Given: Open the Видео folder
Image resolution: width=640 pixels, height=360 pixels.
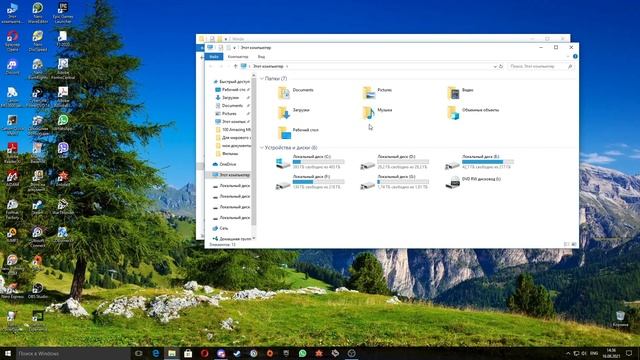Looking at the screenshot, I should coord(461,92).
